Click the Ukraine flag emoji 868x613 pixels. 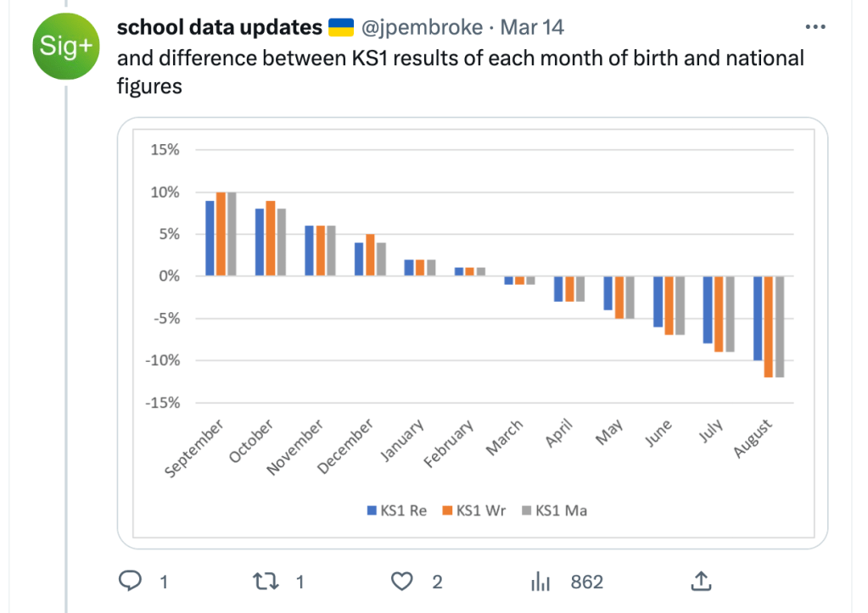tap(341, 27)
